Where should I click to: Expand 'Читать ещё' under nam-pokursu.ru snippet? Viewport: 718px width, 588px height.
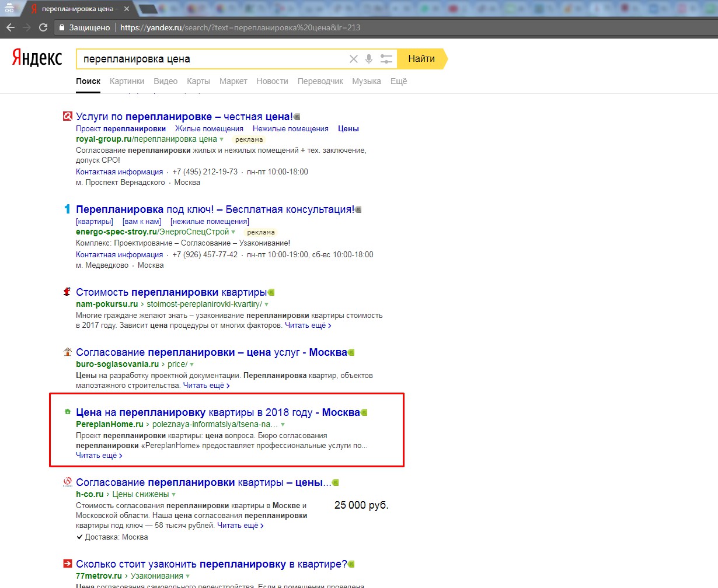(x=308, y=325)
